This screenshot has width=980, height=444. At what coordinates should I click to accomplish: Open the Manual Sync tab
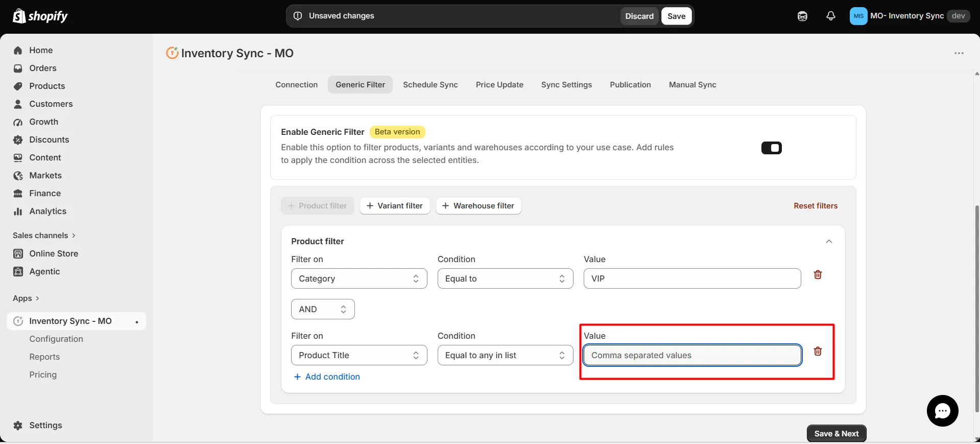point(692,85)
